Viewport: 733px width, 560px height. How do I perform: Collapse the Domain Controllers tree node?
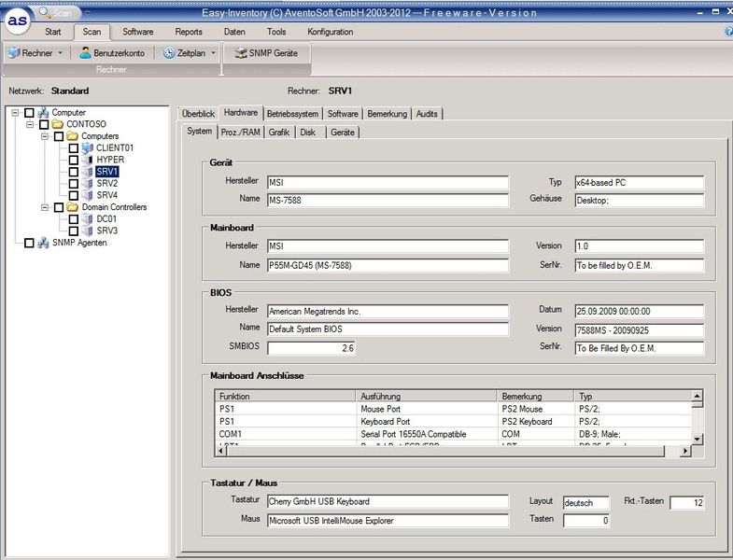click(x=46, y=207)
